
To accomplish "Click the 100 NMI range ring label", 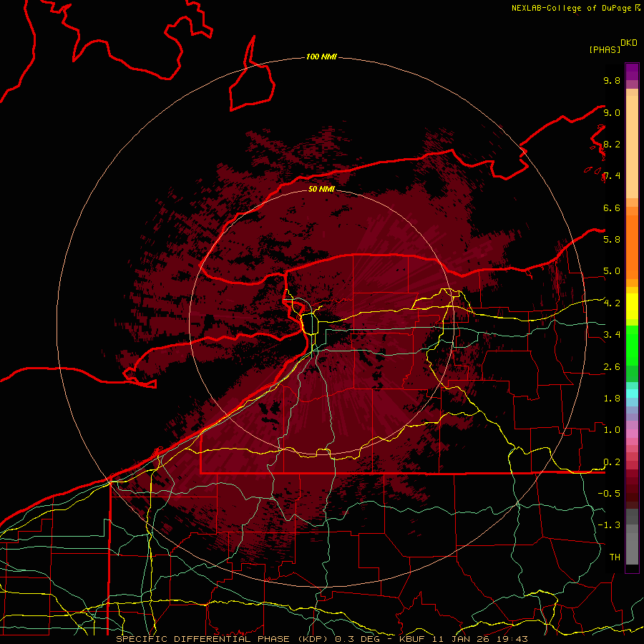I will [x=321, y=57].
